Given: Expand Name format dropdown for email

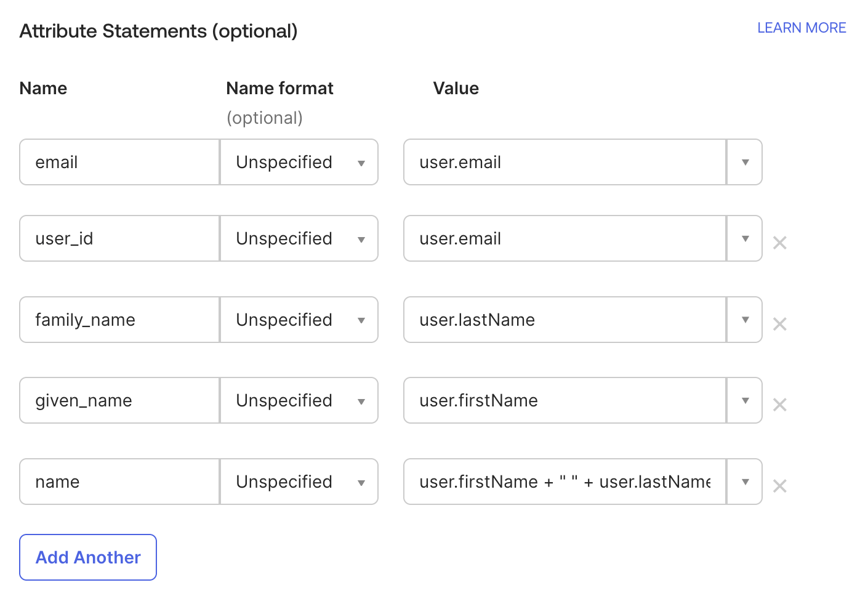Looking at the screenshot, I should 299,162.
